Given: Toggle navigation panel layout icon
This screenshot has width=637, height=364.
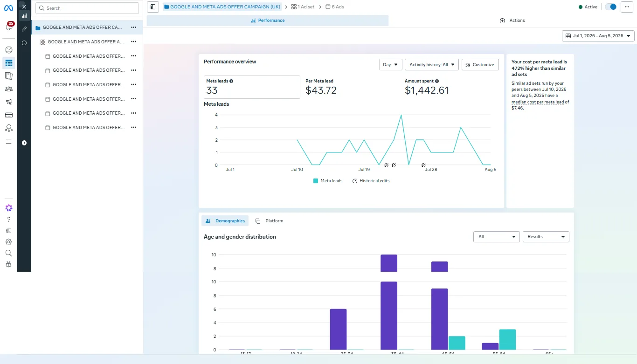Looking at the screenshot, I should [153, 7].
